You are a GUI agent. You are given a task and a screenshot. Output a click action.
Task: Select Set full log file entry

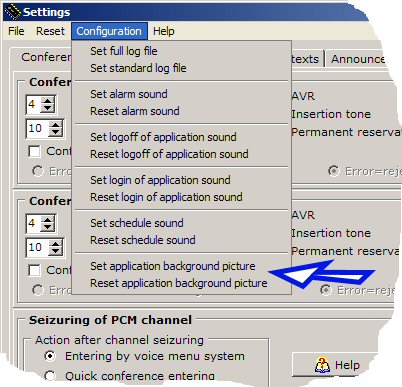[x=124, y=51]
